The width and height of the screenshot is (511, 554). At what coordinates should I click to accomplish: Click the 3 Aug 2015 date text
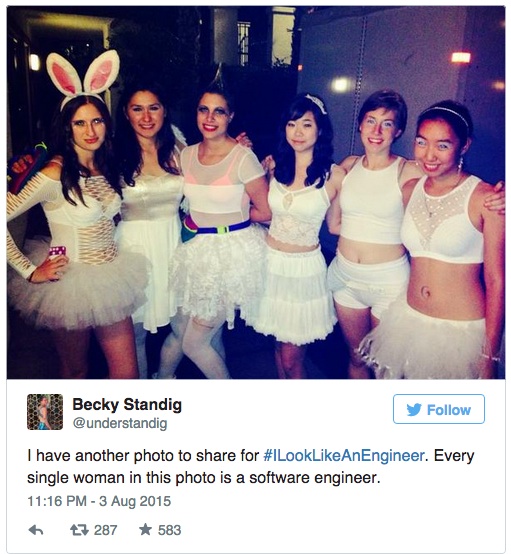(x=135, y=501)
